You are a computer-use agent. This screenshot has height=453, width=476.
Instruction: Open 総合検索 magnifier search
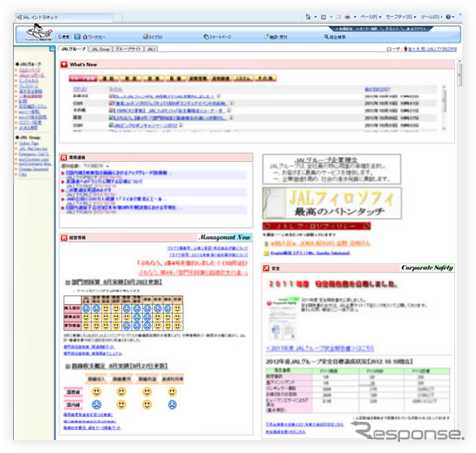(335, 37)
